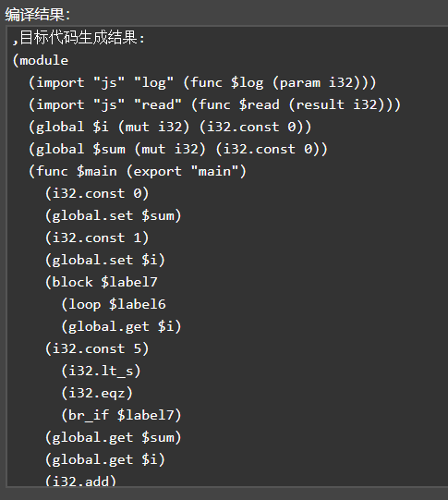The image size is (448, 500).
Task: Click the (global.set $sum) line
Action: tap(113, 215)
